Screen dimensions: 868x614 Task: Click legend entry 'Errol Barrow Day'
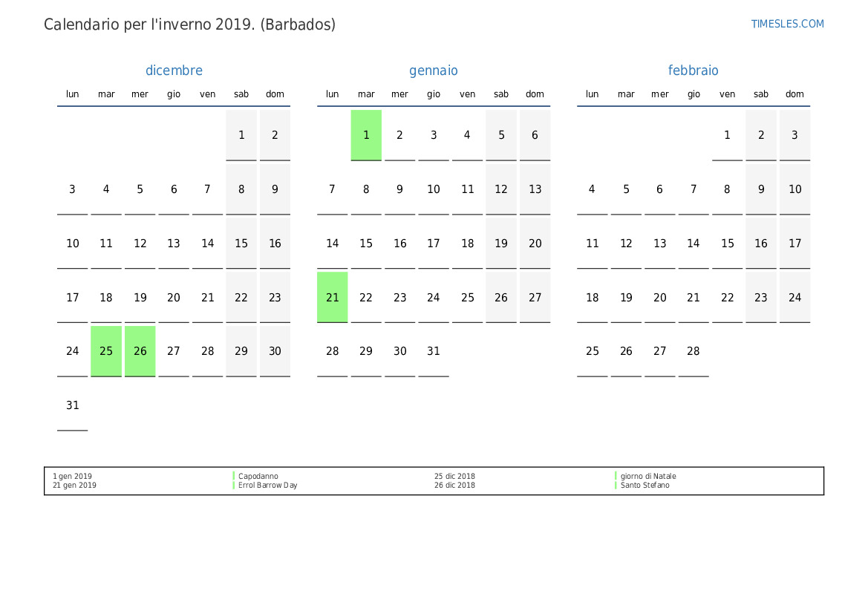tap(268, 485)
